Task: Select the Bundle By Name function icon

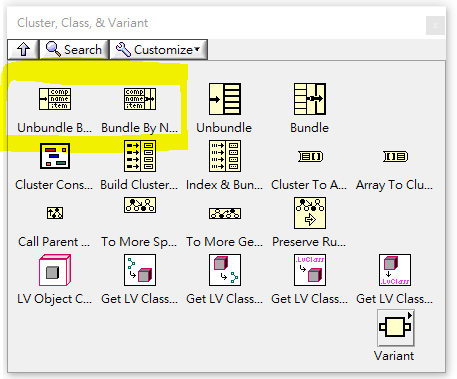Action: 140,99
